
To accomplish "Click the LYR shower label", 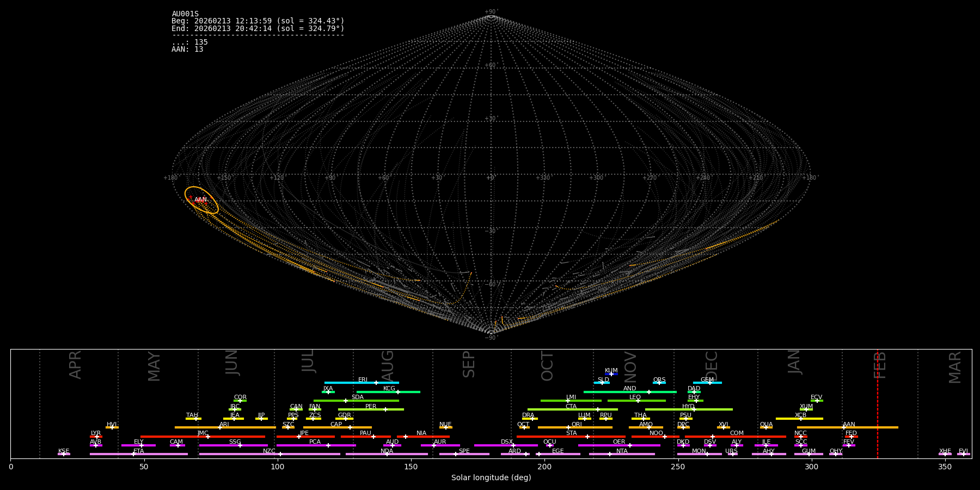I will [x=96, y=433].
